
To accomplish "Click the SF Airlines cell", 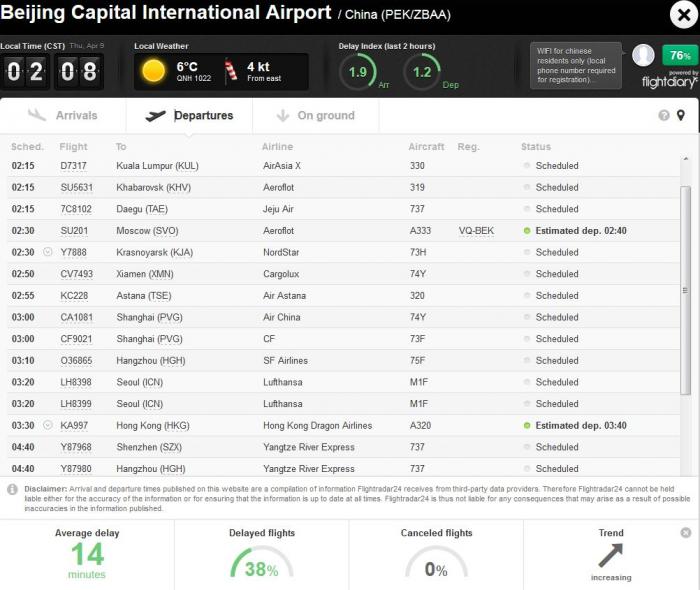I will 285,361.
